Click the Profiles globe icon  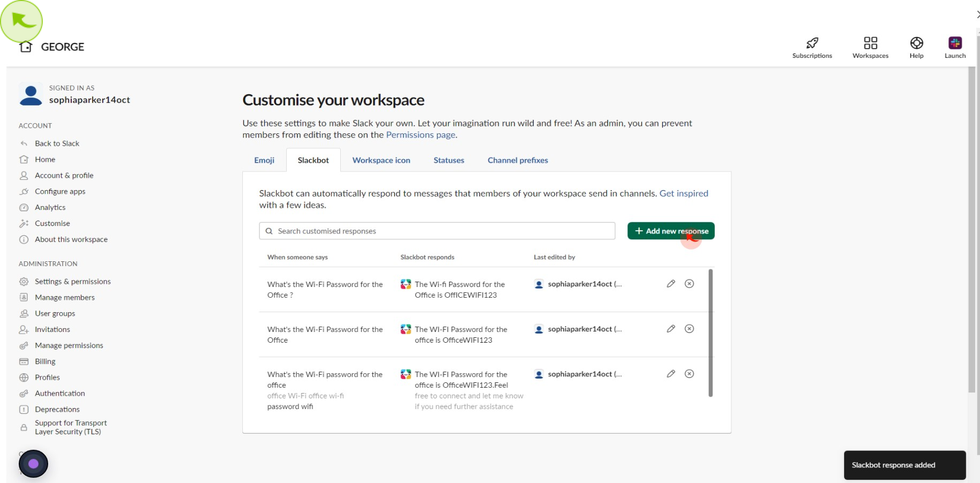24,378
